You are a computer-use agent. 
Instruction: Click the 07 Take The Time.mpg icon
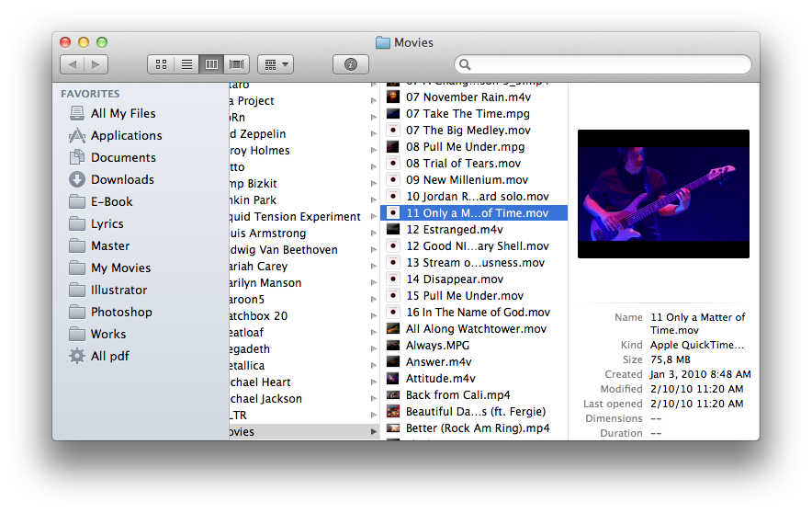[393, 113]
